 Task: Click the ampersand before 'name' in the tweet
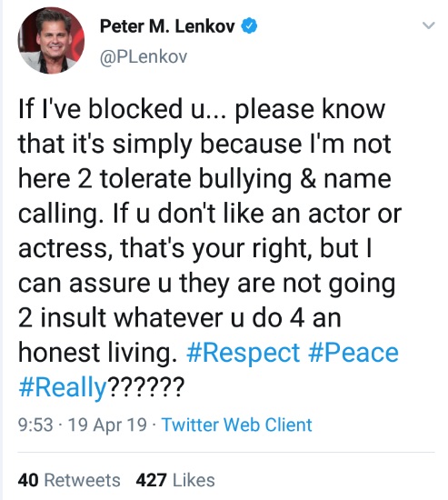(308, 178)
